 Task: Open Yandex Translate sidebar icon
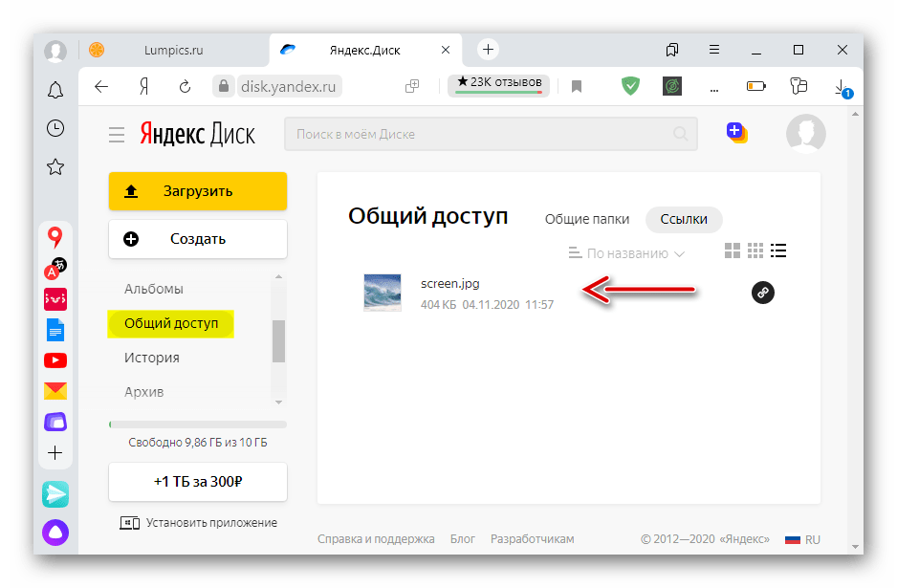point(55,269)
